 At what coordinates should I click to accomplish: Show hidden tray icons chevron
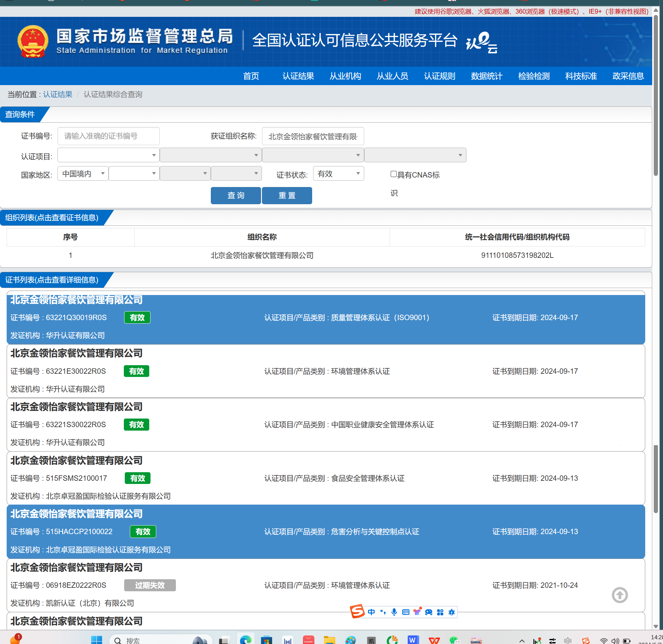click(522, 641)
